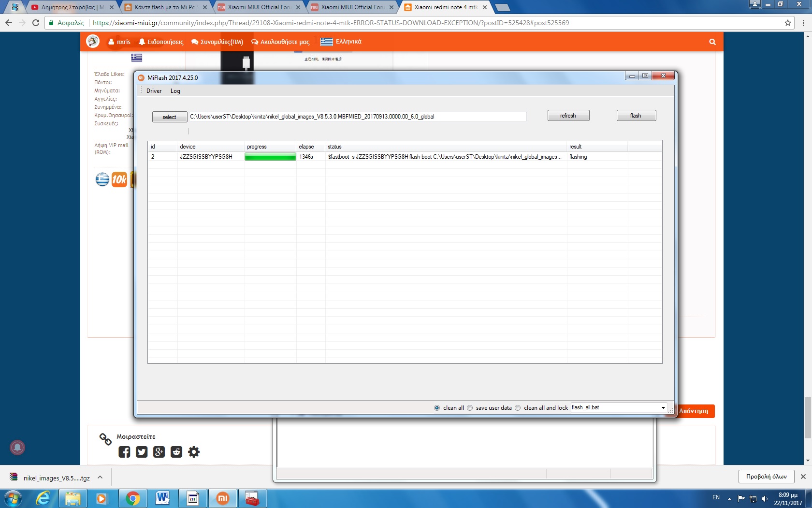Close the downloads bar

803,477
